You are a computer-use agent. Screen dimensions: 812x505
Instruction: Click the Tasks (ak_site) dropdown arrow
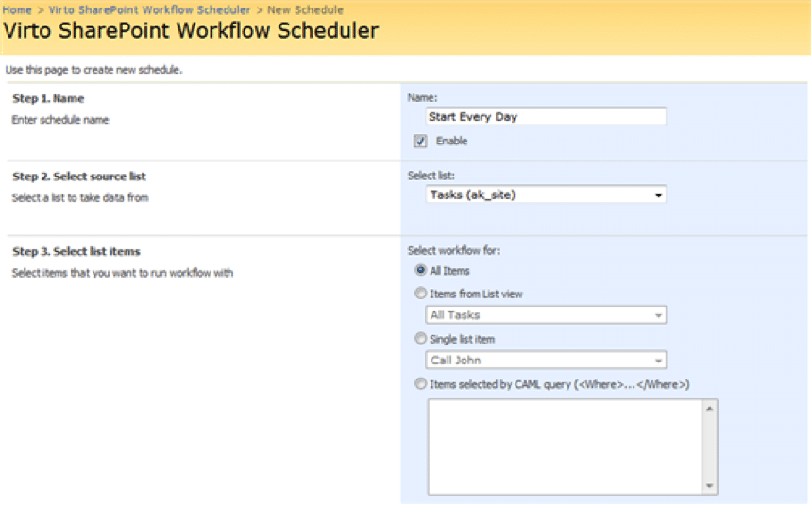[658, 195]
